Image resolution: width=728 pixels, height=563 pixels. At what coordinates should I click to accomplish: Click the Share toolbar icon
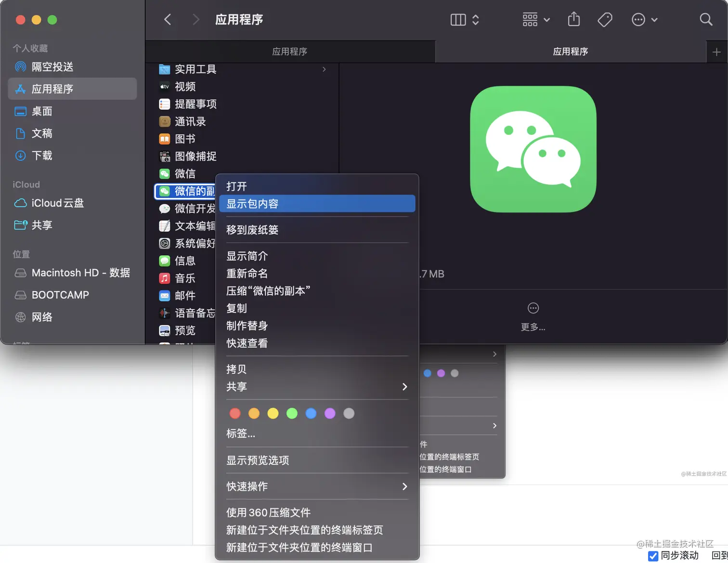pyautogui.click(x=573, y=20)
